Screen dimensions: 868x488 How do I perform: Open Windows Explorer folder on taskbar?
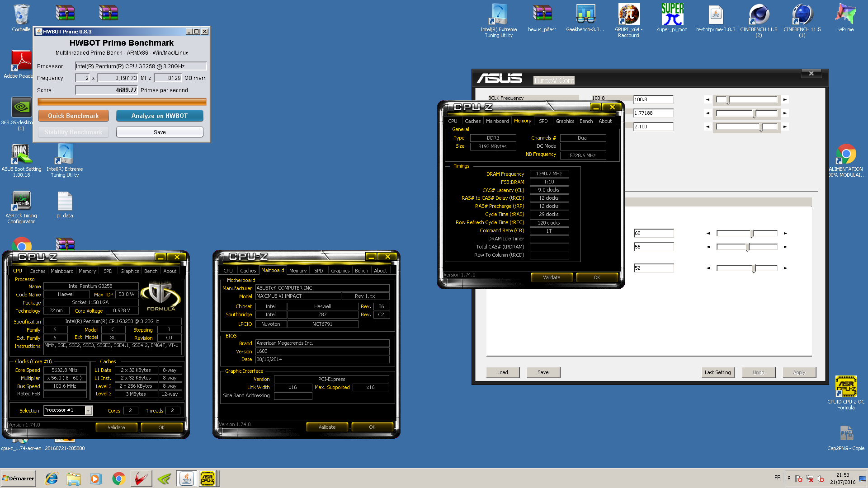pyautogui.click(x=74, y=479)
